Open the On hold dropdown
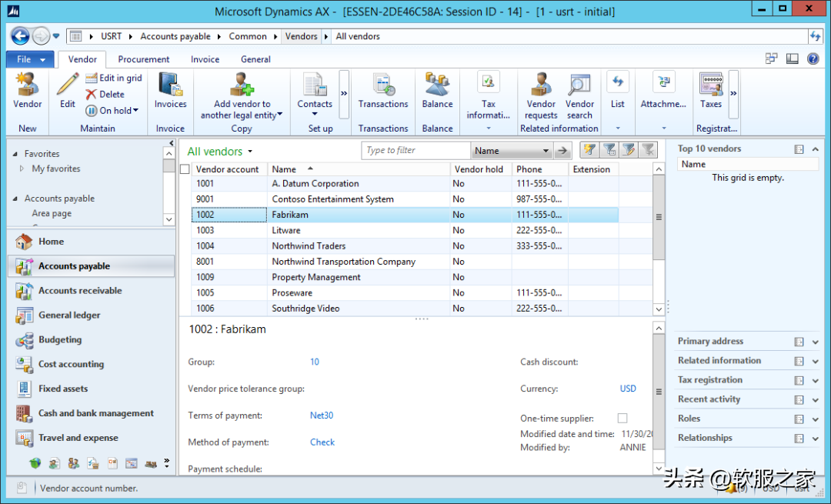The width and height of the screenshot is (831, 504). click(135, 110)
